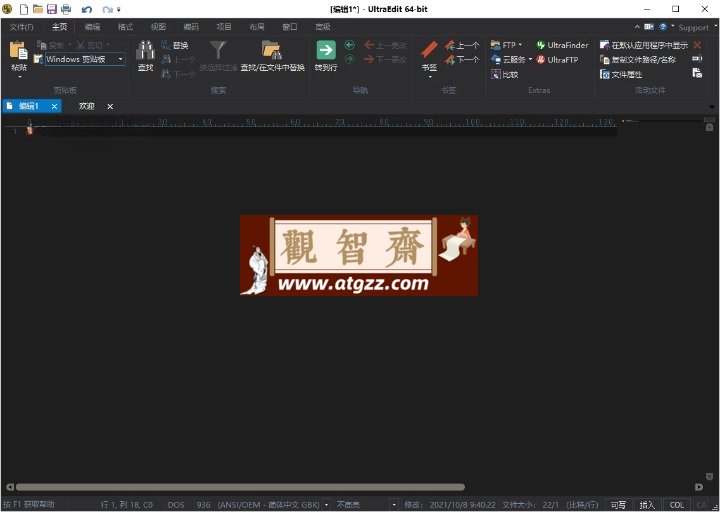720x512 pixels.
Task: Click the 替换 (Replace) button
Action: 175,45
